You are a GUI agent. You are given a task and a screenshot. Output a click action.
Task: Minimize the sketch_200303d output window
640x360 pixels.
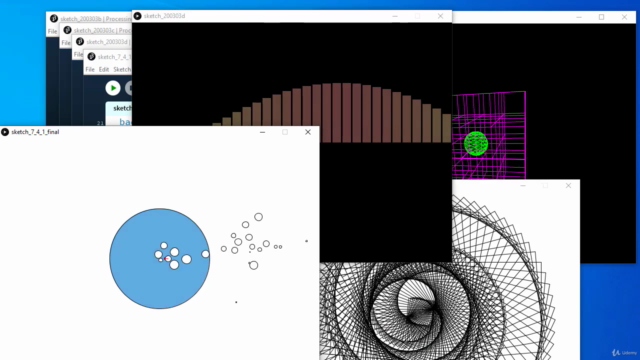pos(395,16)
